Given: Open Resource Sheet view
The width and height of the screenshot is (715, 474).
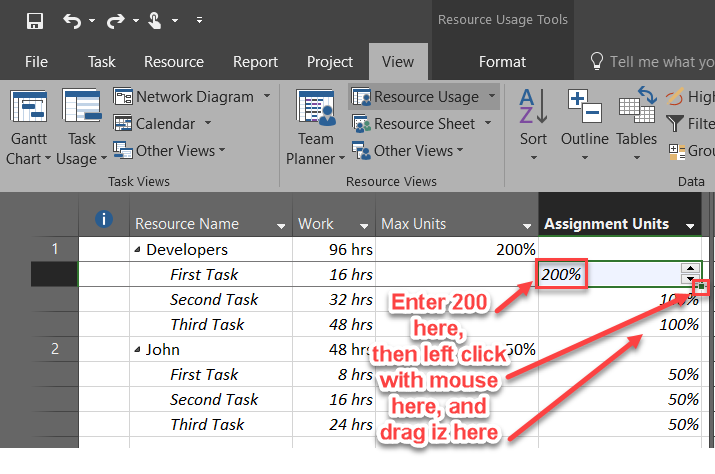Looking at the screenshot, I should (423, 124).
